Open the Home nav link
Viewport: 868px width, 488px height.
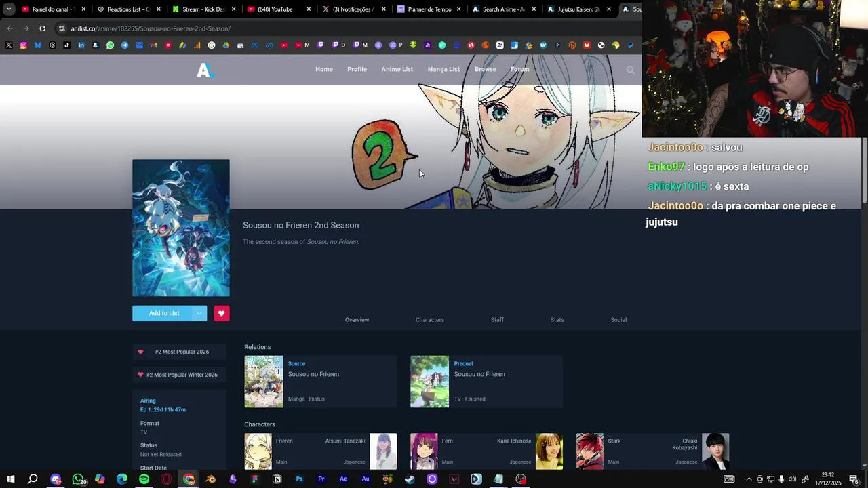[324, 69]
